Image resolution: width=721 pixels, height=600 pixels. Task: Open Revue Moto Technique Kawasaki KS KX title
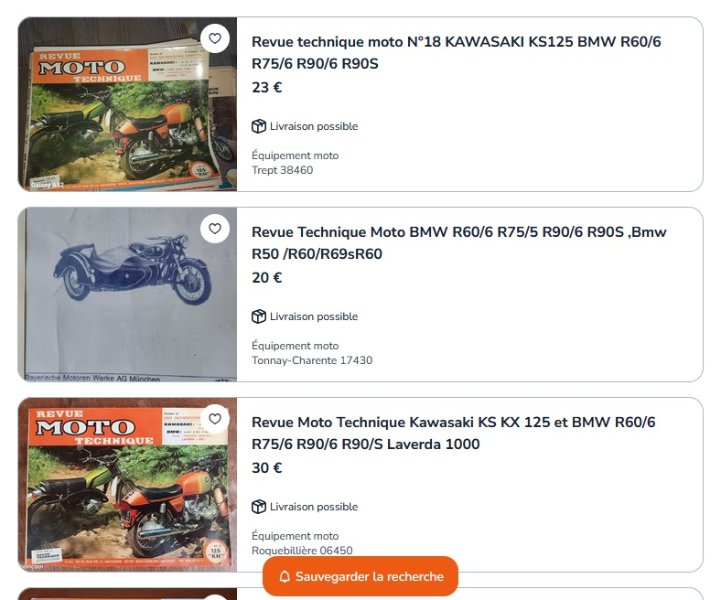tap(453, 433)
